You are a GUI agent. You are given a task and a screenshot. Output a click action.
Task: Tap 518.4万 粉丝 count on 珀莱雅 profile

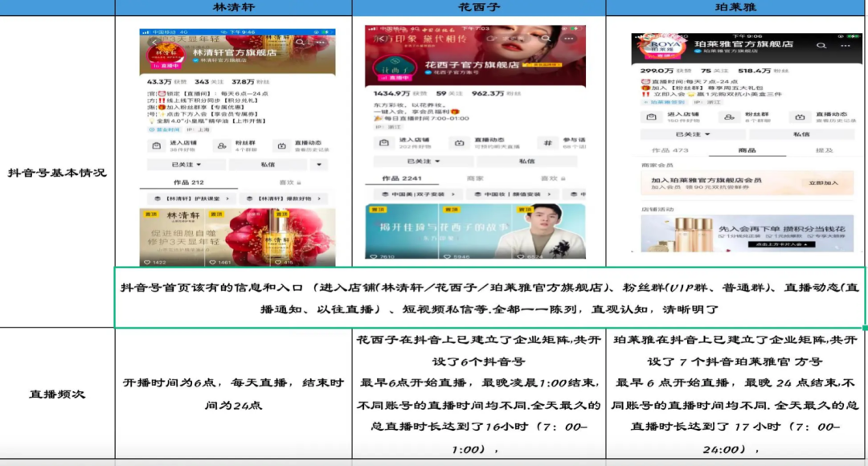coord(764,71)
